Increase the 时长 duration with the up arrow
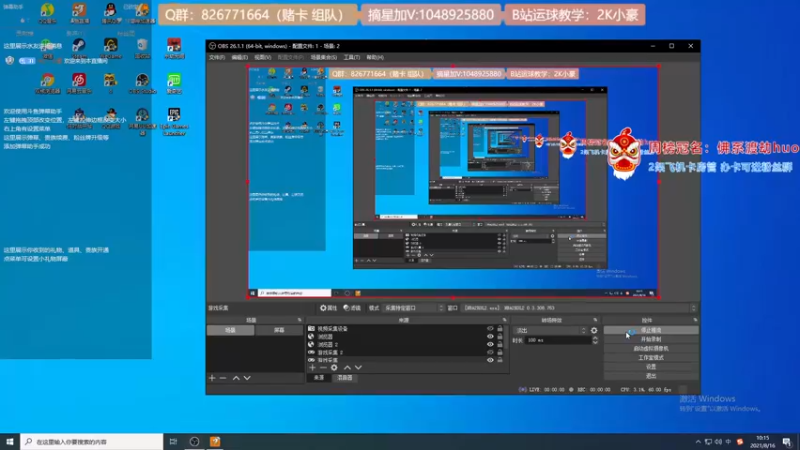Screen dimensions: 800x450 [x=595, y=338]
